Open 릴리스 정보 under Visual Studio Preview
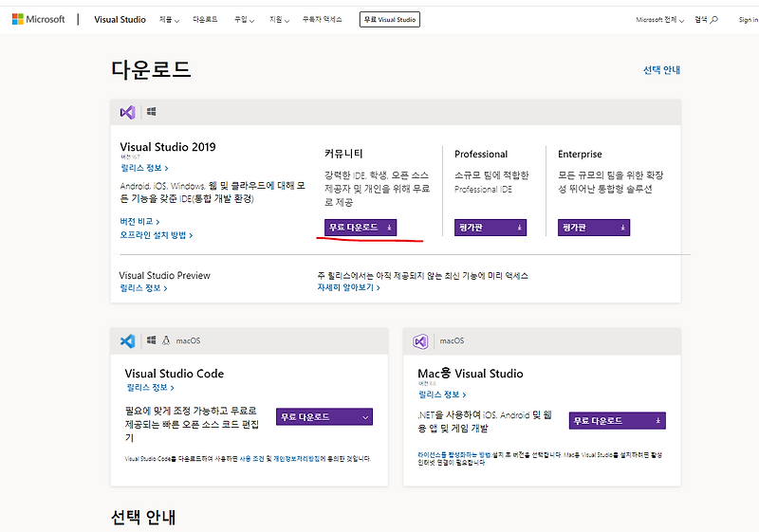 click(x=144, y=288)
